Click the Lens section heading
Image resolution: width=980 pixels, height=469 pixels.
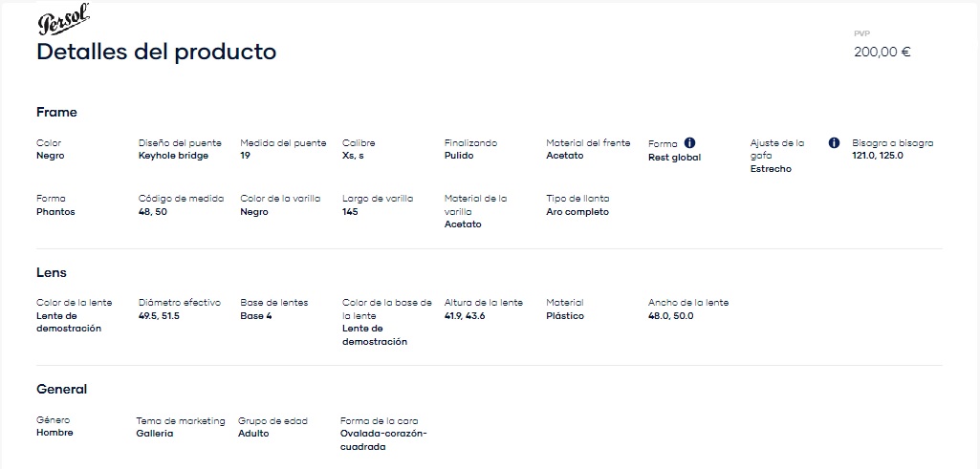pos(52,273)
